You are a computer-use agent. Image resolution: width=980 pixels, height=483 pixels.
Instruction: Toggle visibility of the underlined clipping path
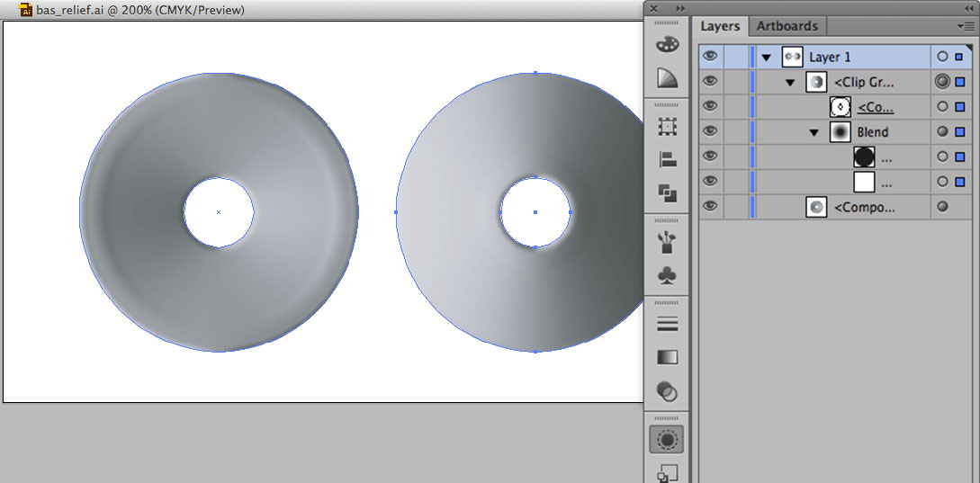click(709, 106)
